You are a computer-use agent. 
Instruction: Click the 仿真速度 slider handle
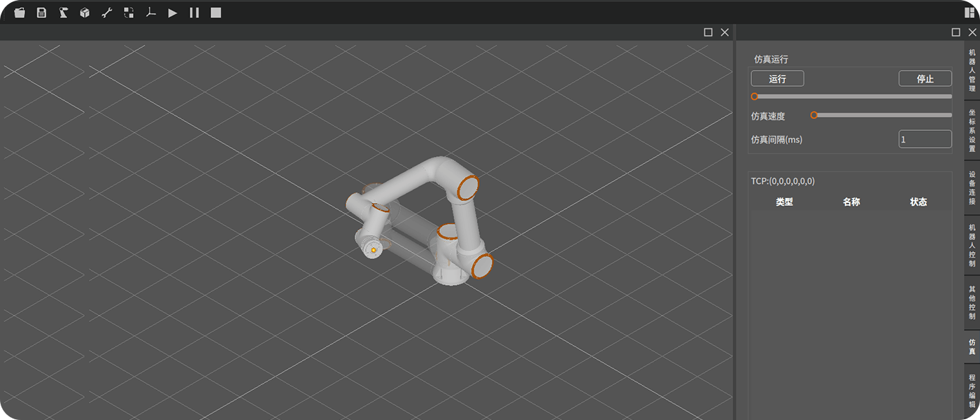[x=814, y=115]
